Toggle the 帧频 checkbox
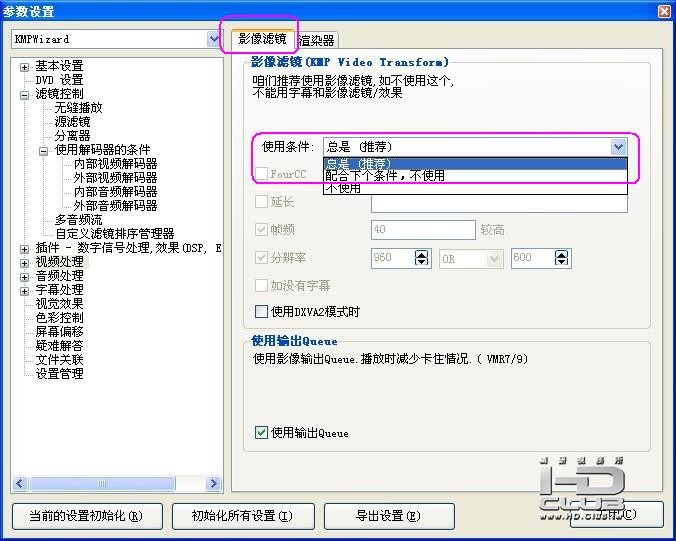Viewport: 676px width, 541px height. coord(261,229)
